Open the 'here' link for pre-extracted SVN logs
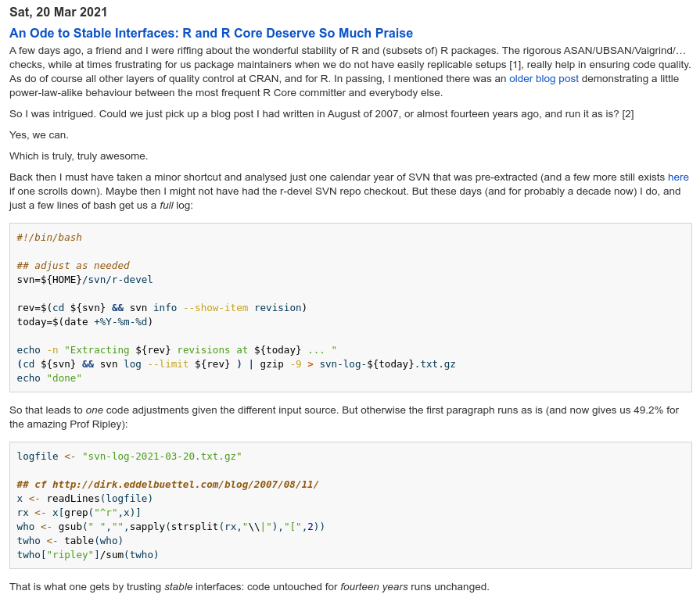The width and height of the screenshot is (700, 598). (x=678, y=177)
